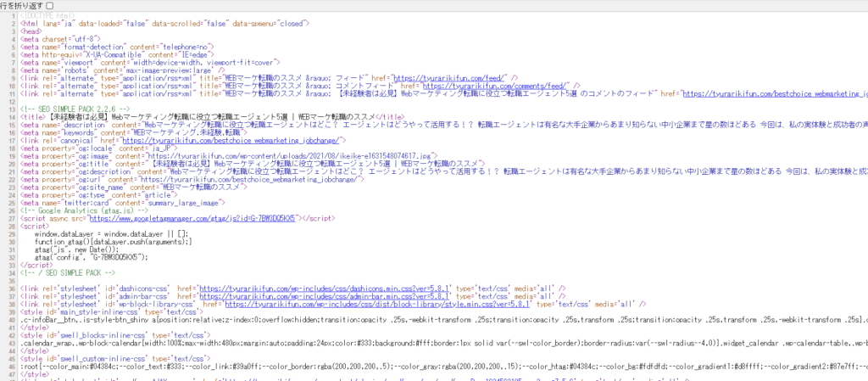Click the .calendar_wrap CSS rule line
Screen dimensions: 868x381
pyautogui.click(x=444, y=344)
